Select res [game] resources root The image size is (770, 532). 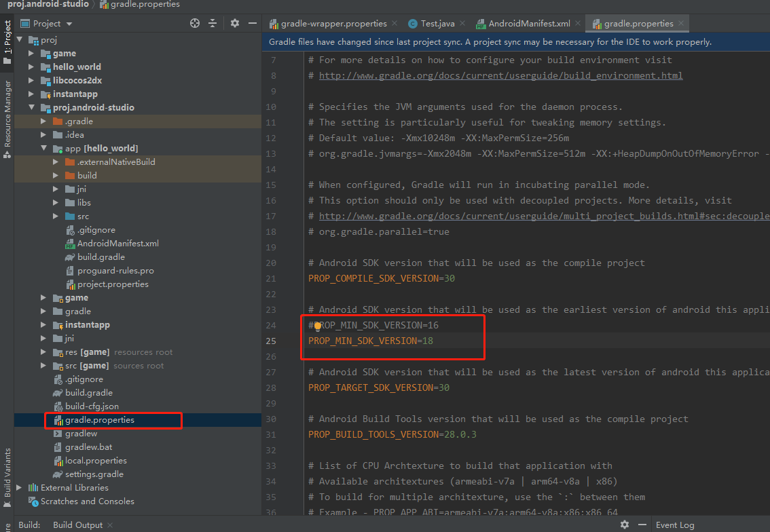(87, 352)
